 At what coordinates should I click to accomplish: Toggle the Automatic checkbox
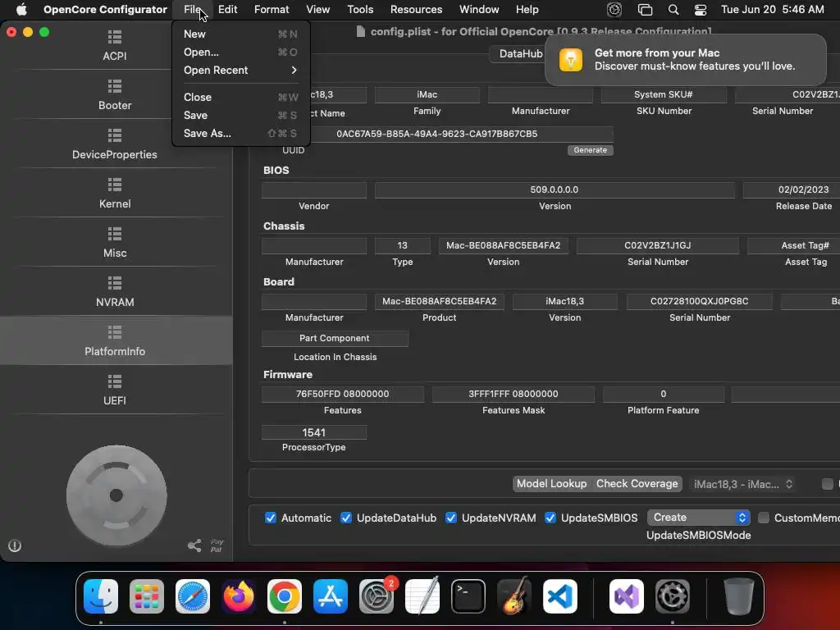(271, 518)
